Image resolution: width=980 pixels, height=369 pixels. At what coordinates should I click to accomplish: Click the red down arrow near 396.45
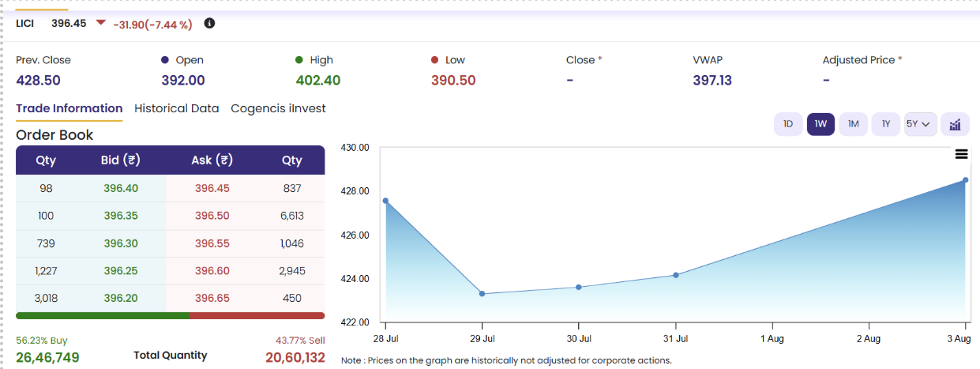click(x=100, y=23)
